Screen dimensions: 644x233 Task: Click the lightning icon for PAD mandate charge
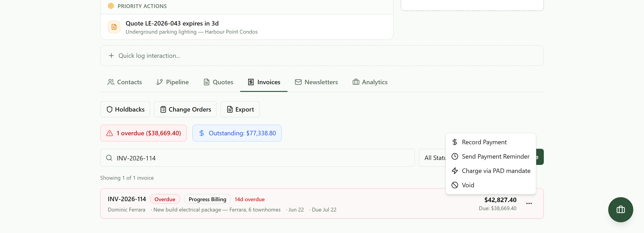pos(455,171)
